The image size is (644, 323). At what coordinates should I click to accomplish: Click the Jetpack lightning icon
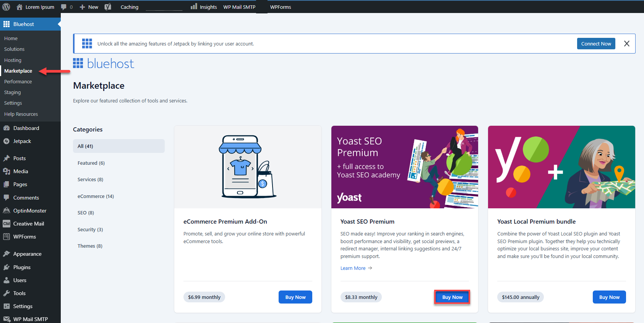(x=6, y=141)
